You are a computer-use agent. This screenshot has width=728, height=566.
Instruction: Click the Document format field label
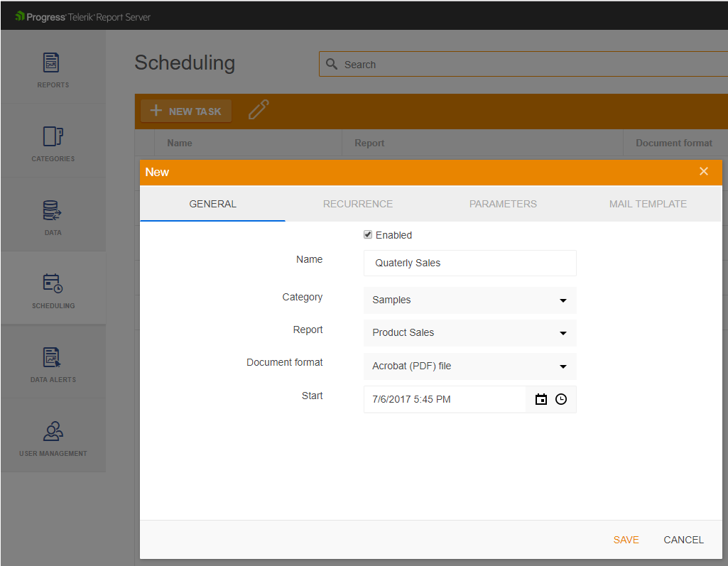[284, 362]
